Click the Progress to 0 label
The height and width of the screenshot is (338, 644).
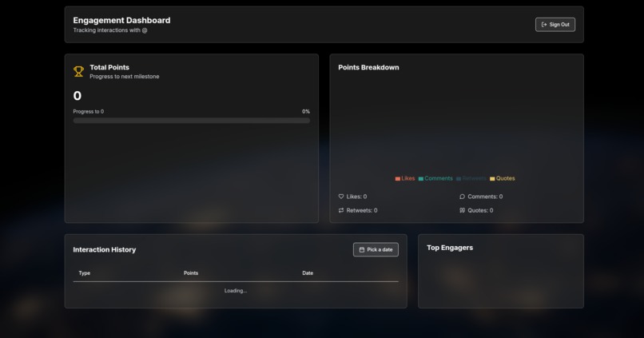89,112
